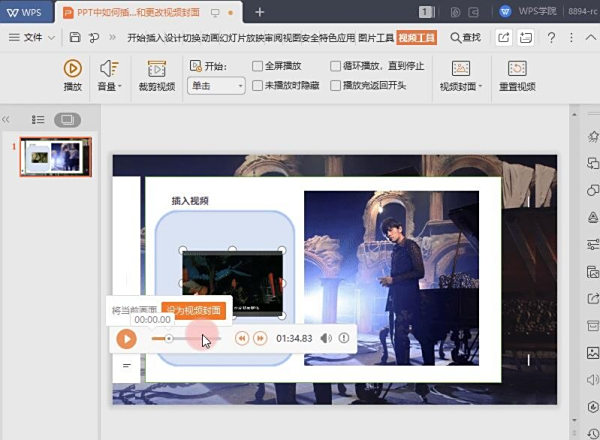Image resolution: width=600 pixels, height=440 pixels.
Task: Click the 插入视频 heading text
Action: click(x=190, y=201)
